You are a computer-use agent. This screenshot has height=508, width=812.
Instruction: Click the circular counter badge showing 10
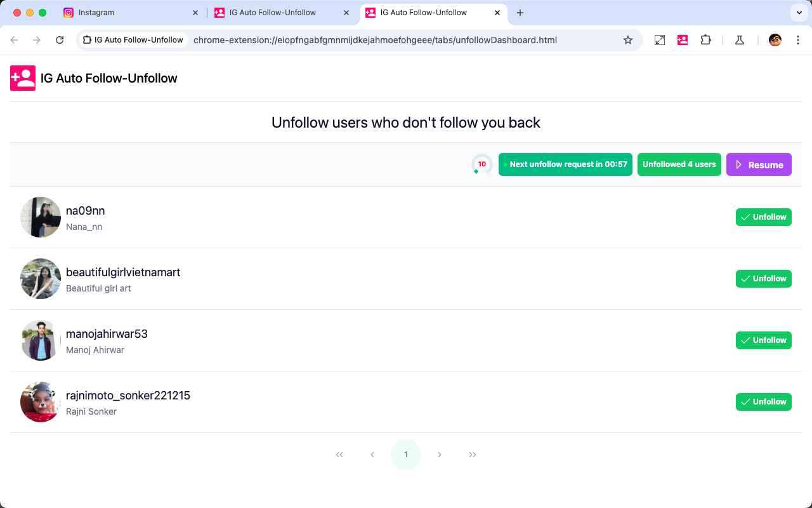click(481, 164)
